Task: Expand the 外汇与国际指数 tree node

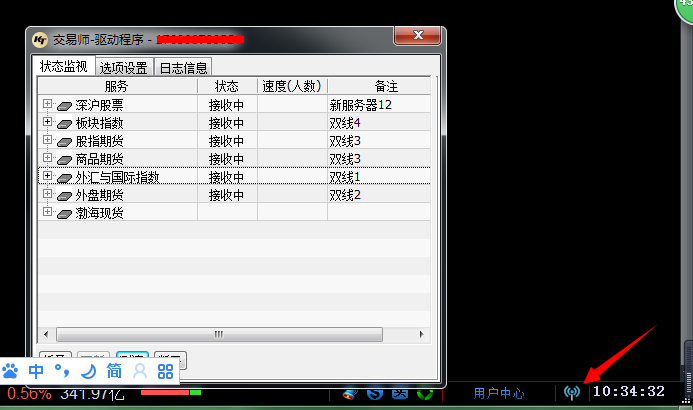Action: coord(46,177)
